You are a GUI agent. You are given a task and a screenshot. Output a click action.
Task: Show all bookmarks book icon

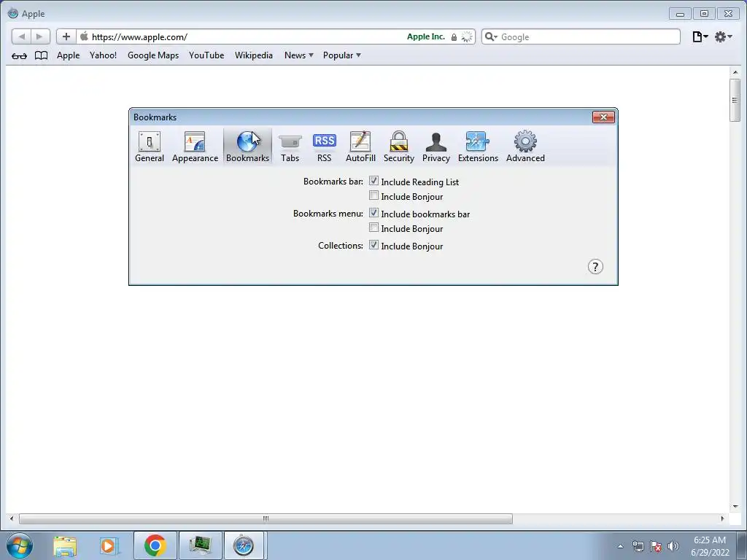42,55
